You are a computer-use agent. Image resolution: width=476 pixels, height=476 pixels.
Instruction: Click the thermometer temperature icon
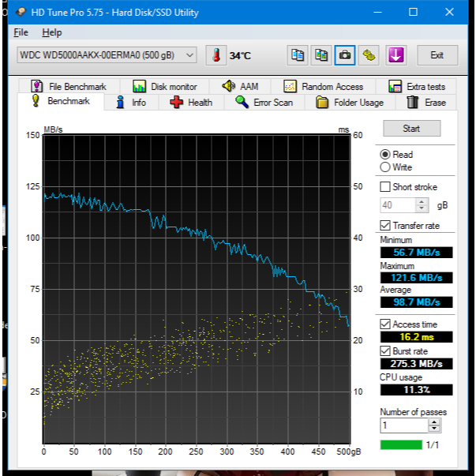[215, 55]
